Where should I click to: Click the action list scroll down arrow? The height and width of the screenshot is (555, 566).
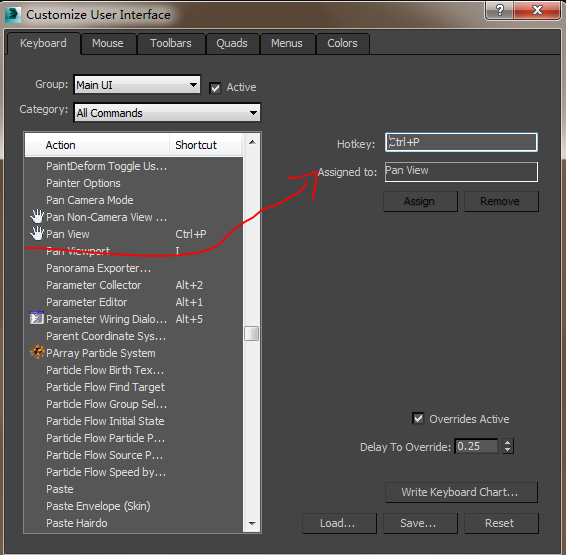click(252, 523)
